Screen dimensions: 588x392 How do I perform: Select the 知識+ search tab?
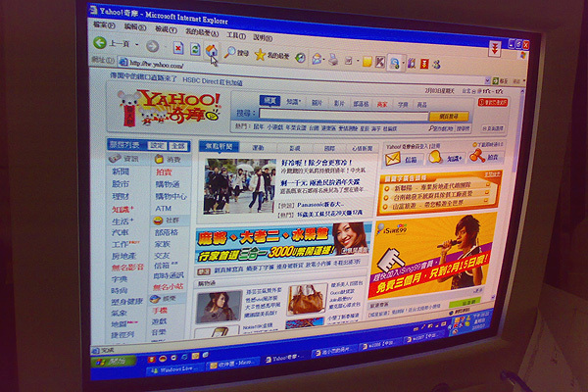tap(294, 102)
